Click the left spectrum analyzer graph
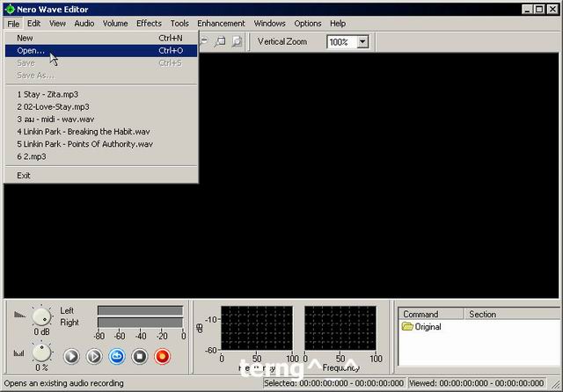The width and height of the screenshot is (563, 392). click(x=257, y=328)
